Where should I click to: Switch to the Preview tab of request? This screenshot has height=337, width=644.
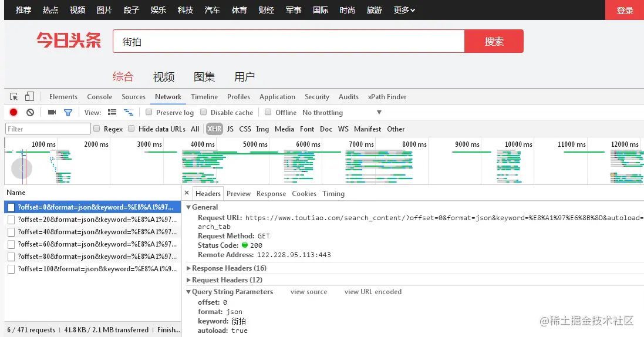point(238,194)
